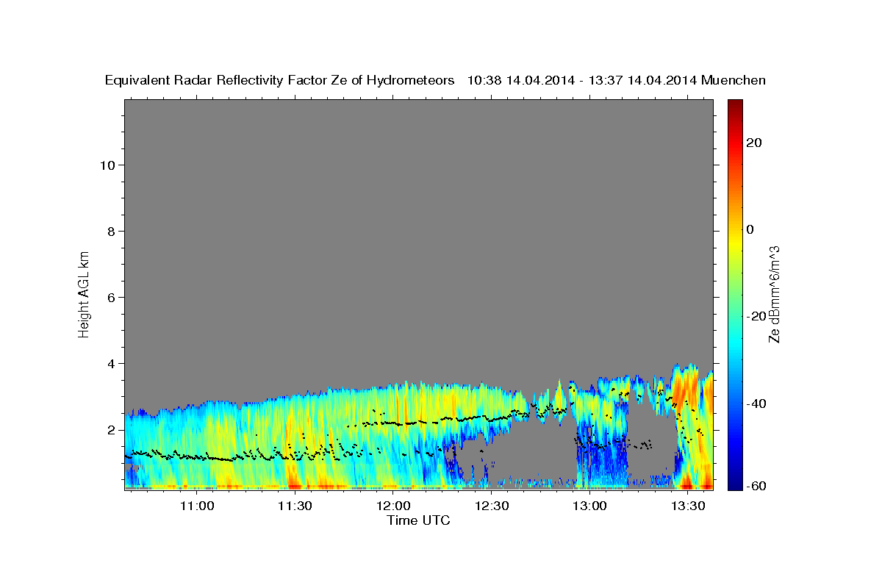The width and height of the screenshot is (882, 588).
Task: Click the 13:00 time tick label
Action: tap(589, 506)
